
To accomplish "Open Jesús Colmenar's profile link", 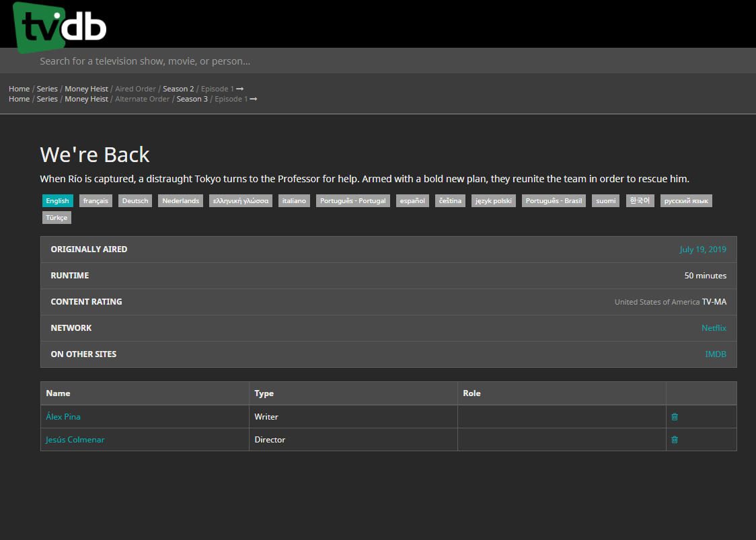I will point(75,440).
